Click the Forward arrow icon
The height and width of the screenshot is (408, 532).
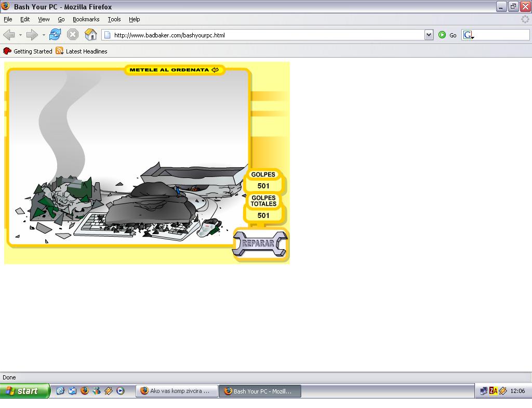(x=32, y=35)
